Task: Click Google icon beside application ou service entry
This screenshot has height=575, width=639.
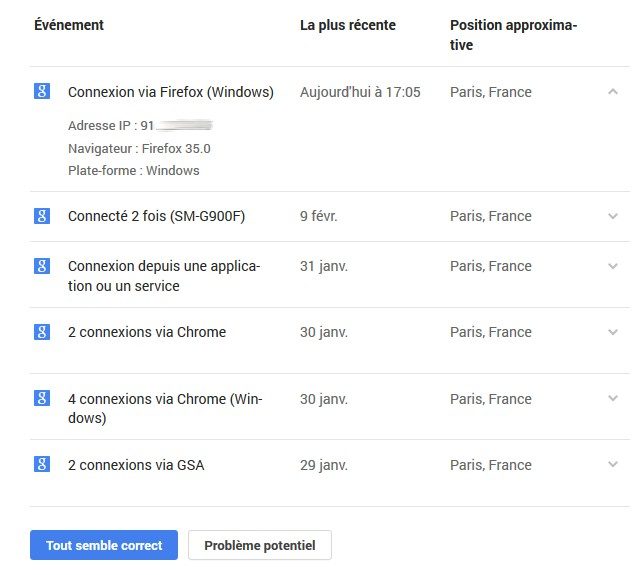Action: (42, 265)
